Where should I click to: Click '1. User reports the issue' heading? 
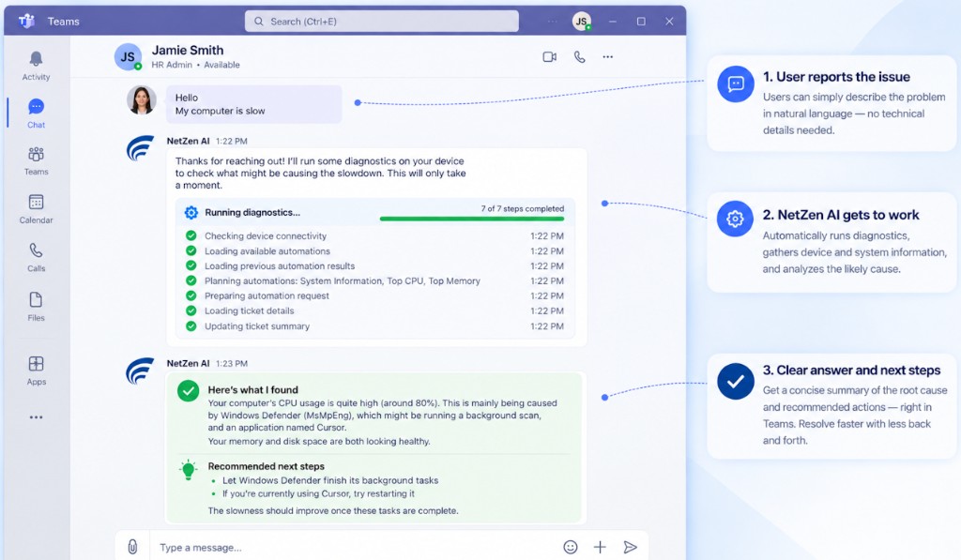(836, 77)
